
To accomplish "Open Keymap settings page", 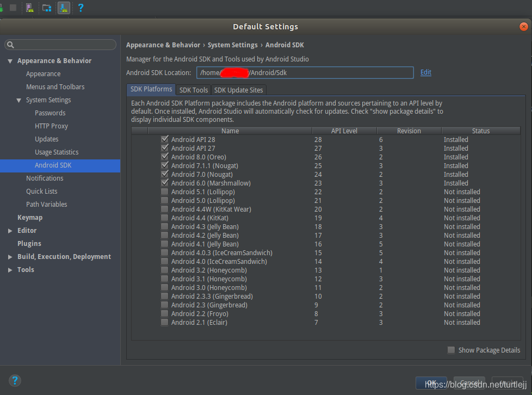I will [x=30, y=218].
